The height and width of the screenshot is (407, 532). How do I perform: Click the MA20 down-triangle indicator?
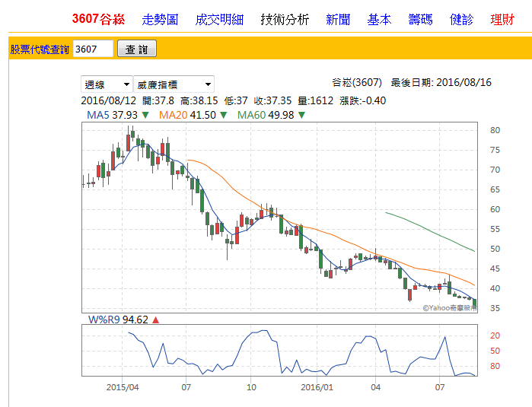tap(224, 116)
